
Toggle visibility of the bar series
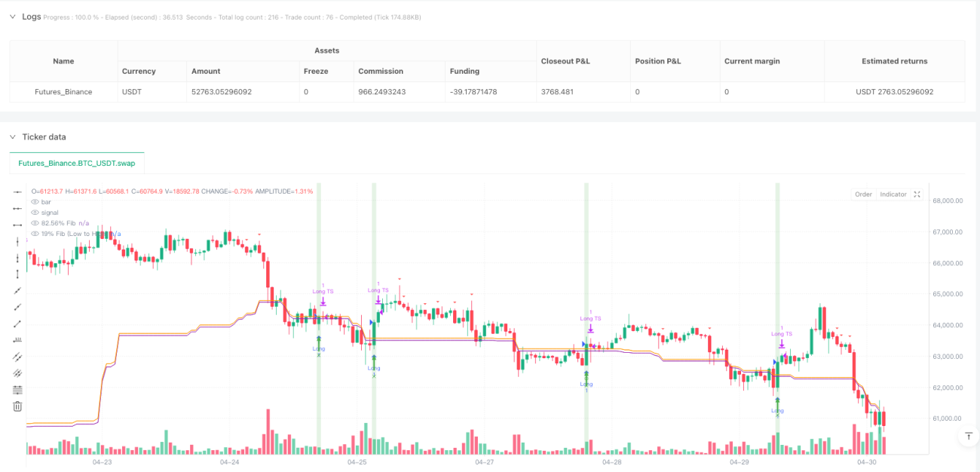click(35, 202)
